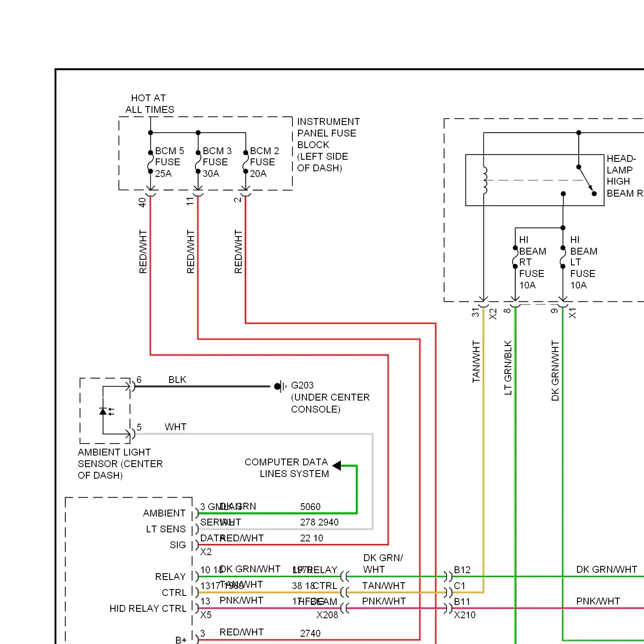Click RED/WHT label on the pin 2 wire
Image resolution: width=644 pixels, height=644 pixels.
coord(238,252)
